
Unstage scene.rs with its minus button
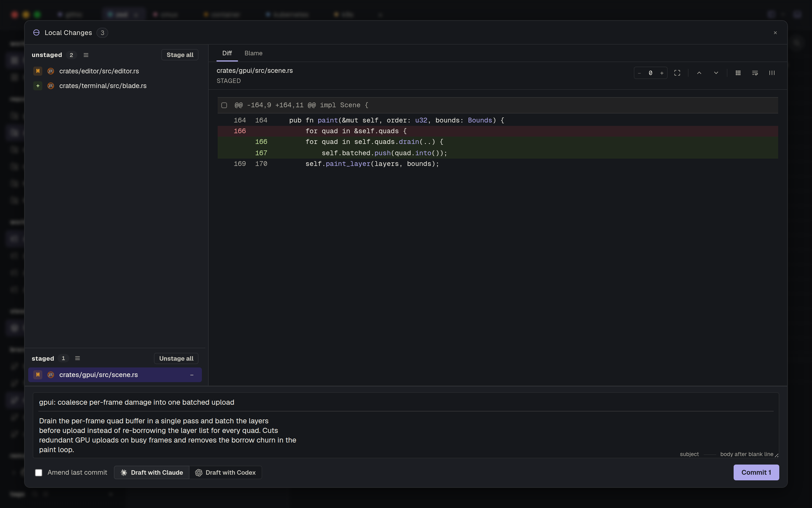(192, 375)
